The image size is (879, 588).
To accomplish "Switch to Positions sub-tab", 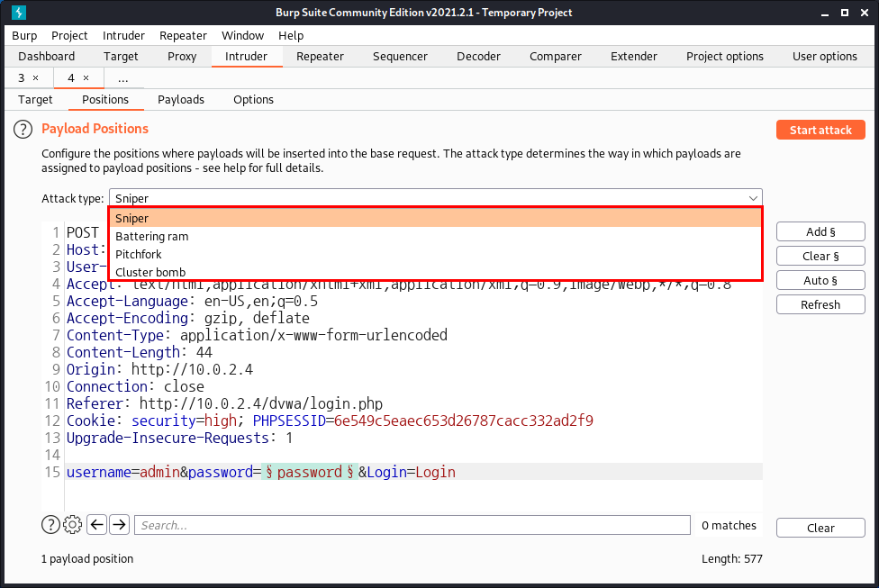I will pyautogui.click(x=105, y=100).
